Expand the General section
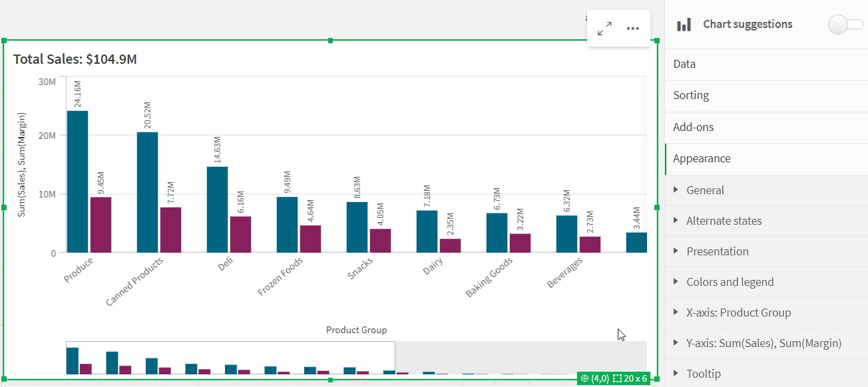The image size is (868, 387). (704, 190)
